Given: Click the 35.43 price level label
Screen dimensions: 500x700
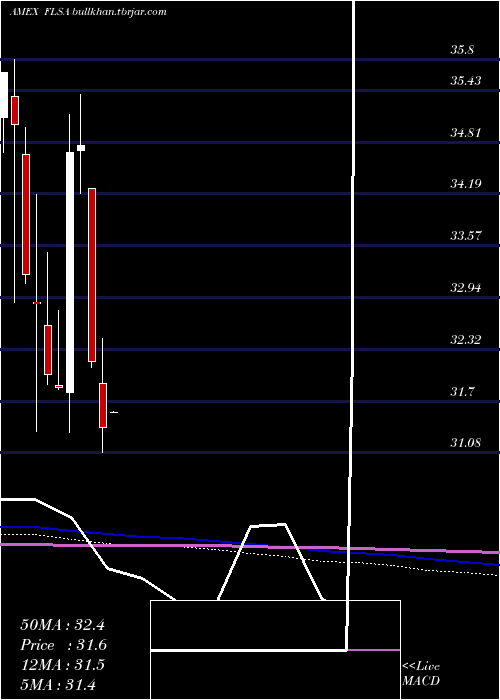Looking at the screenshot, I should tap(466, 81).
